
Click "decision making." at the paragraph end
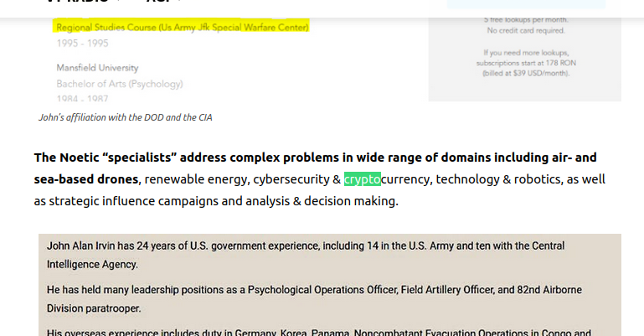coord(351,201)
